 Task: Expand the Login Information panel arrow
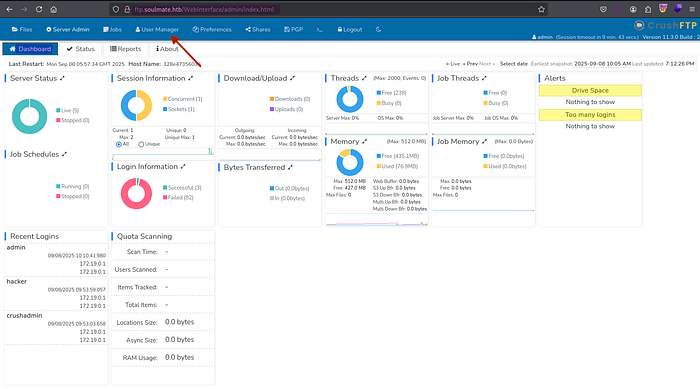[x=183, y=167]
